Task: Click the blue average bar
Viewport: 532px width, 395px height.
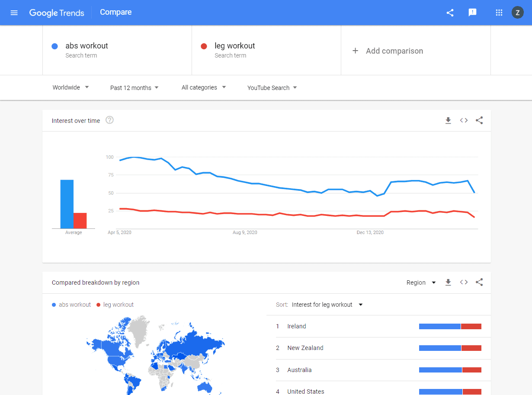Action: pyautogui.click(x=67, y=204)
